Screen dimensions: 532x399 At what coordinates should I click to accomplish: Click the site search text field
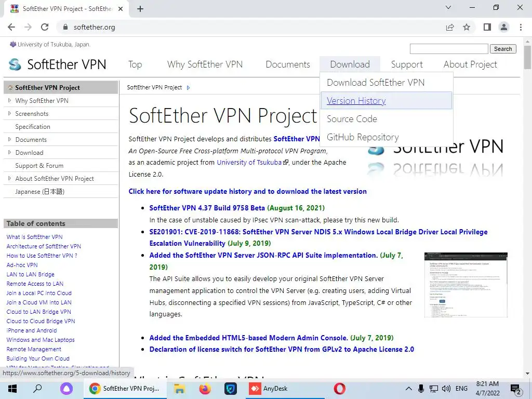(449, 49)
